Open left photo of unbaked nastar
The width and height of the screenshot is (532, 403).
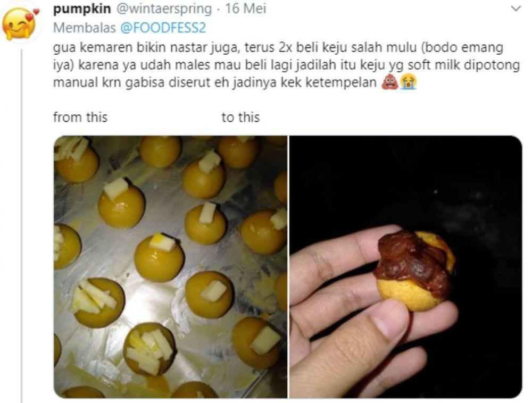tap(171, 267)
